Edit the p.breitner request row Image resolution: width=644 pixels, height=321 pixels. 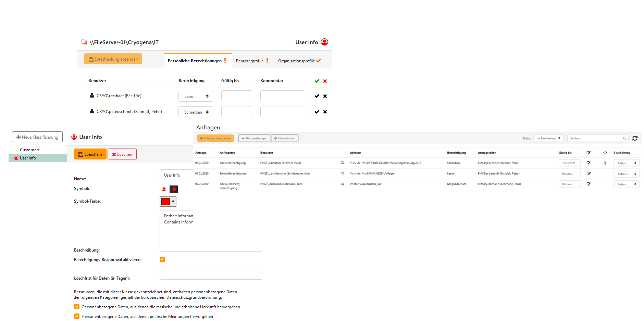coord(589,163)
